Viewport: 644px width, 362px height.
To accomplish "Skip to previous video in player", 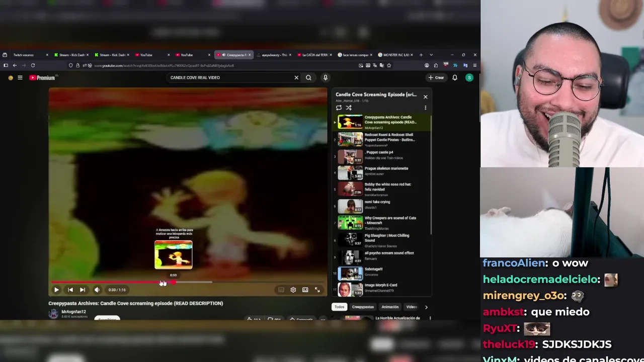I will click(x=70, y=290).
